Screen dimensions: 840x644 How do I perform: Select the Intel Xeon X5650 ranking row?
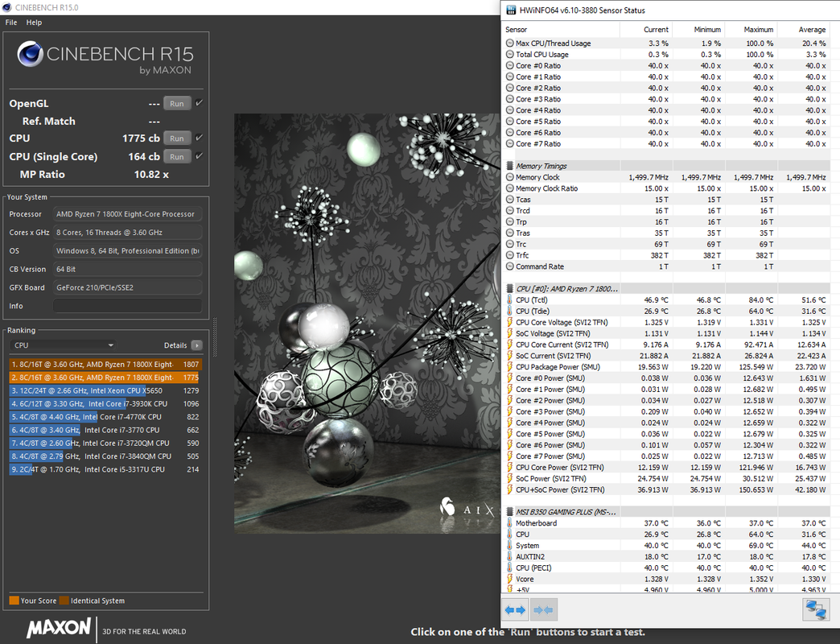point(105,390)
